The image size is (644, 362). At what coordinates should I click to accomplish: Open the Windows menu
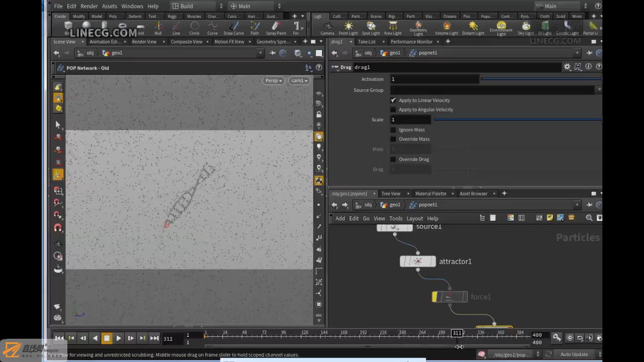(132, 6)
